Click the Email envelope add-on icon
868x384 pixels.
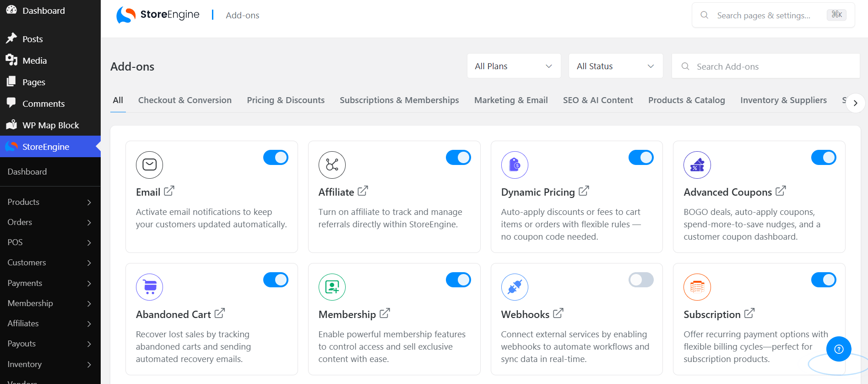pos(149,165)
